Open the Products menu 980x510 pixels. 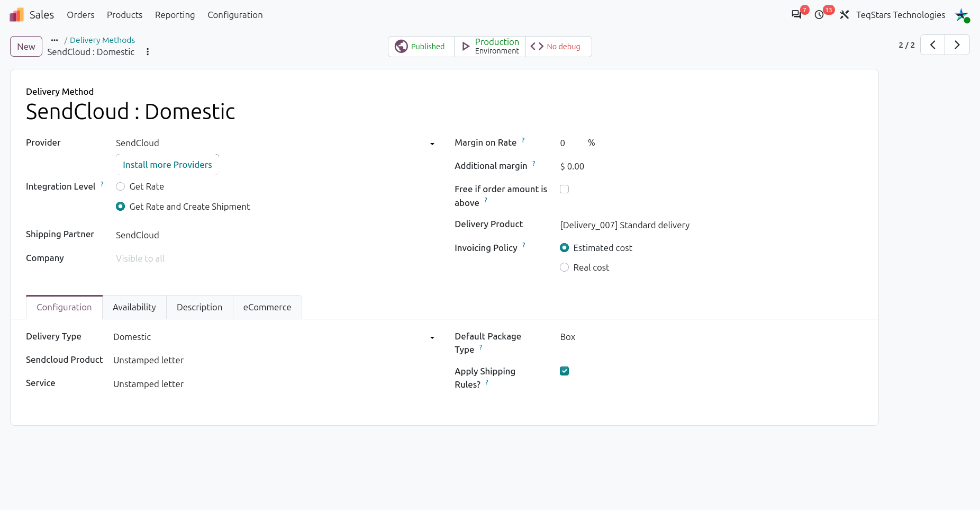point(125,15)
